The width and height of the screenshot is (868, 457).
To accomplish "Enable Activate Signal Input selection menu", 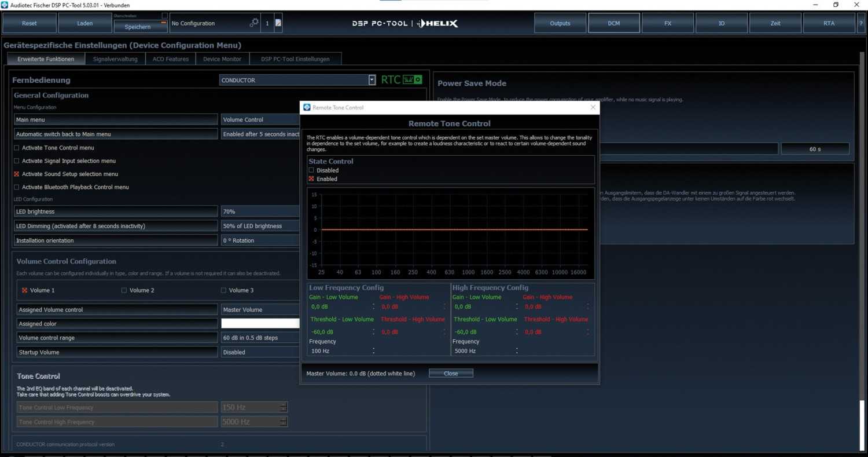I will point(17,161).
